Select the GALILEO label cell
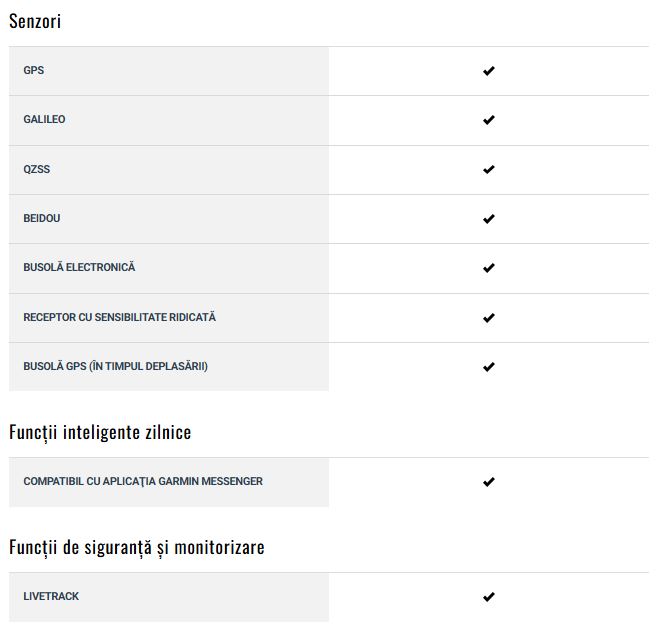The width and height of the screenshot is (658, 639). (169, 120)
